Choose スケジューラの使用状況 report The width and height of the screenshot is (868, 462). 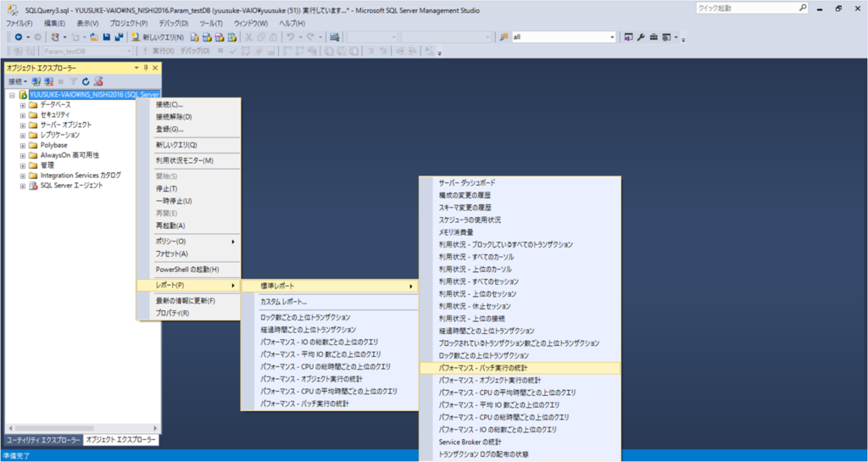520,220
